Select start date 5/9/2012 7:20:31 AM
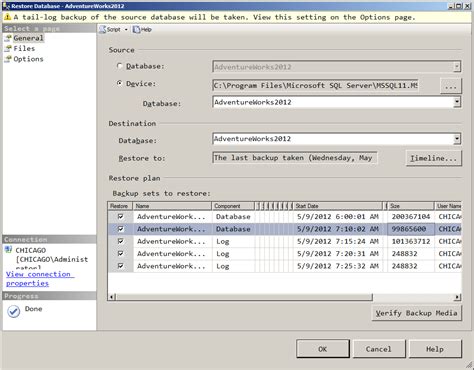This screenshot has width=474, height=370. tap(338, 254)
